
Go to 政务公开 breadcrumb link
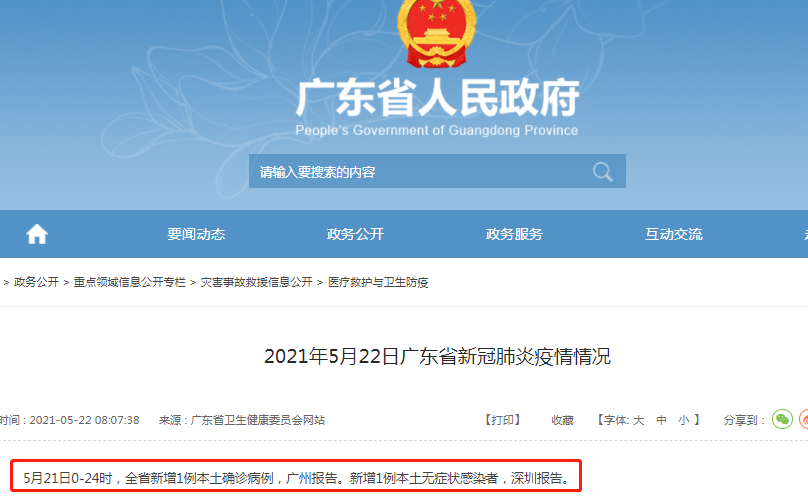point(36,282)
